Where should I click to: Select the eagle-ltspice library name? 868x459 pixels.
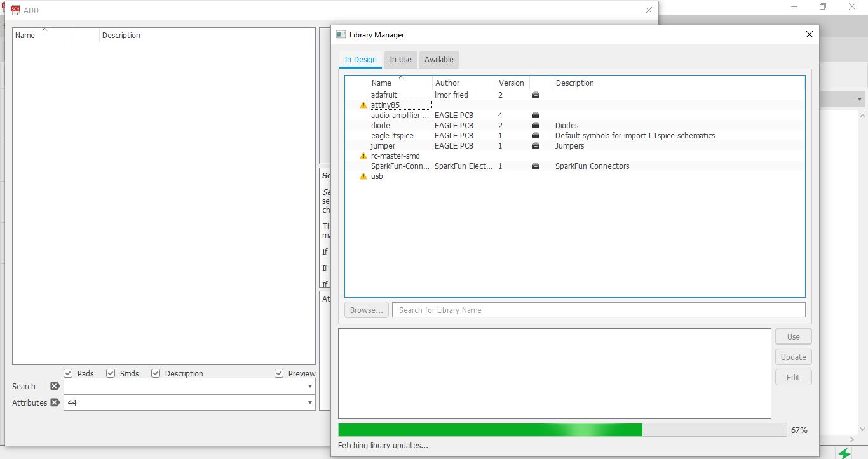point(392,136)
